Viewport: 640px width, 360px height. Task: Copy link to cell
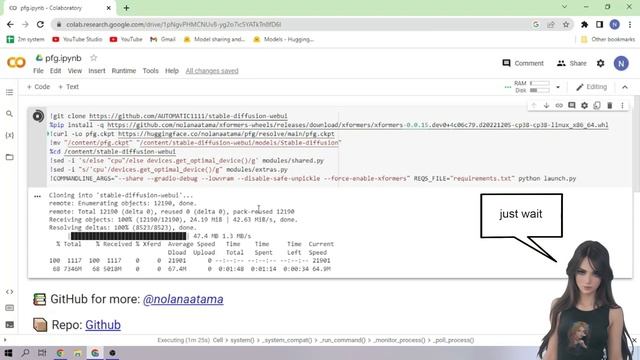click(x=559, y=105)
